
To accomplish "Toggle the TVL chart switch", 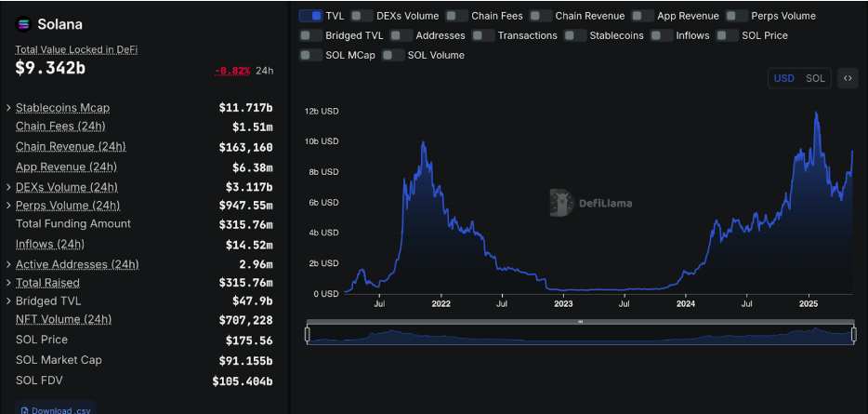I will (310, 16).
